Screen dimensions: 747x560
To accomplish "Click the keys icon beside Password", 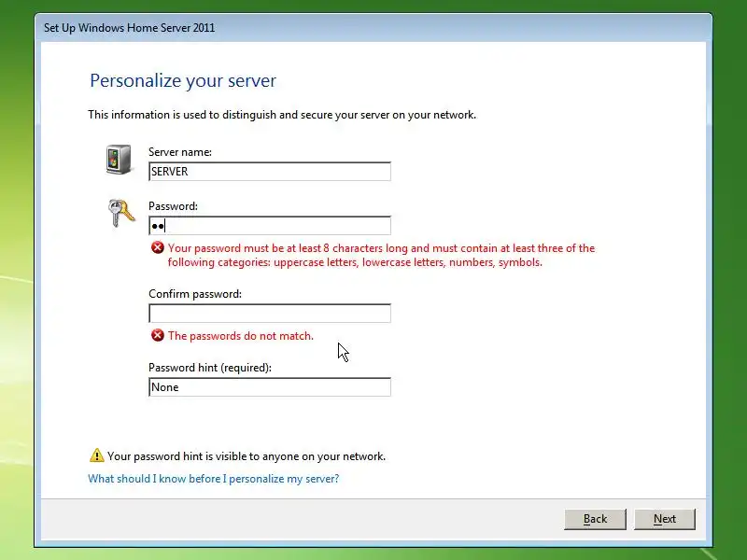I will pyautogui.click(x=121, y=214).
